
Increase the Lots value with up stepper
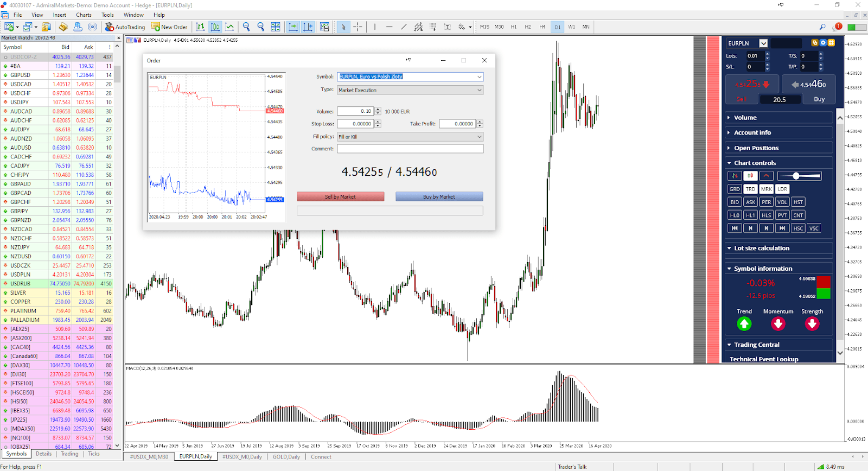pyautogui.click(x=767, y=53)
